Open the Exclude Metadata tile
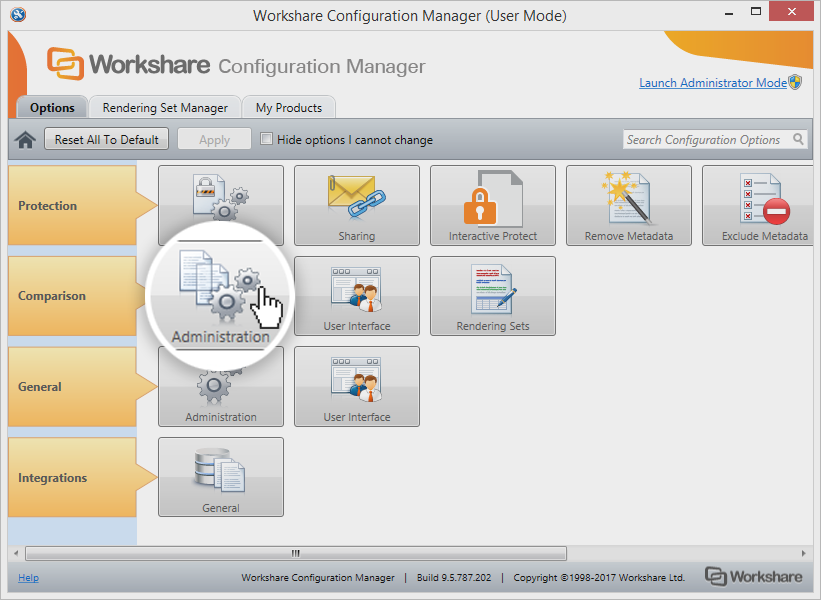Image resolution: width=821 pixels, height=600 pixels. 758,205
